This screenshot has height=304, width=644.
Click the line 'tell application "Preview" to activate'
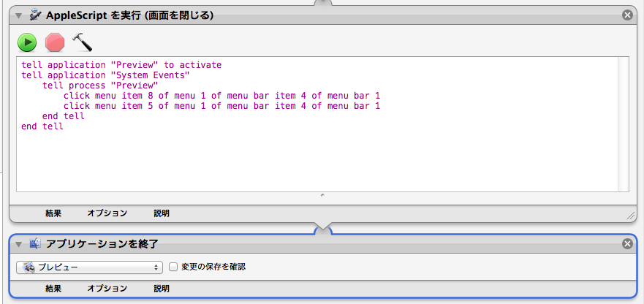click(121, 65)
